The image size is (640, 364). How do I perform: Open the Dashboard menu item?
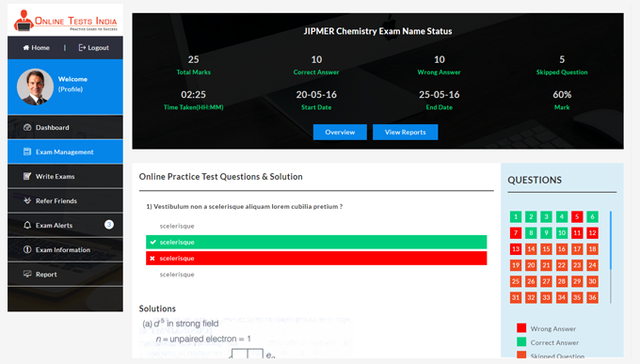point(65,127)
